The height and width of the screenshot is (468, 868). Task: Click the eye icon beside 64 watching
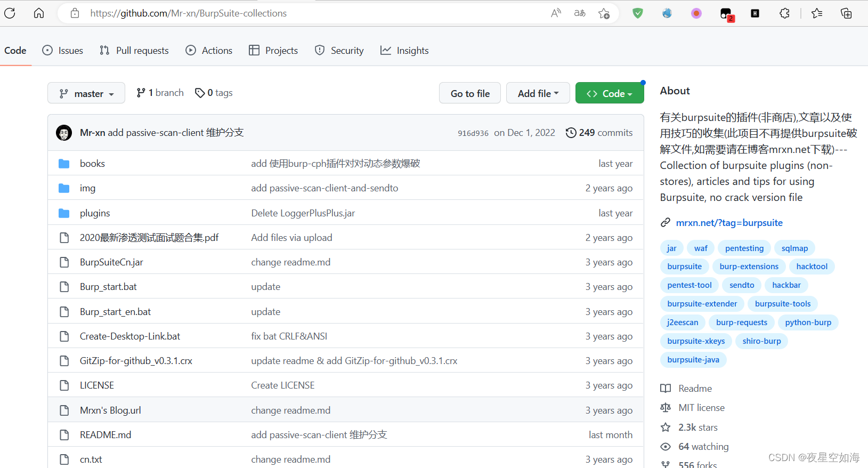pos(666,447)
